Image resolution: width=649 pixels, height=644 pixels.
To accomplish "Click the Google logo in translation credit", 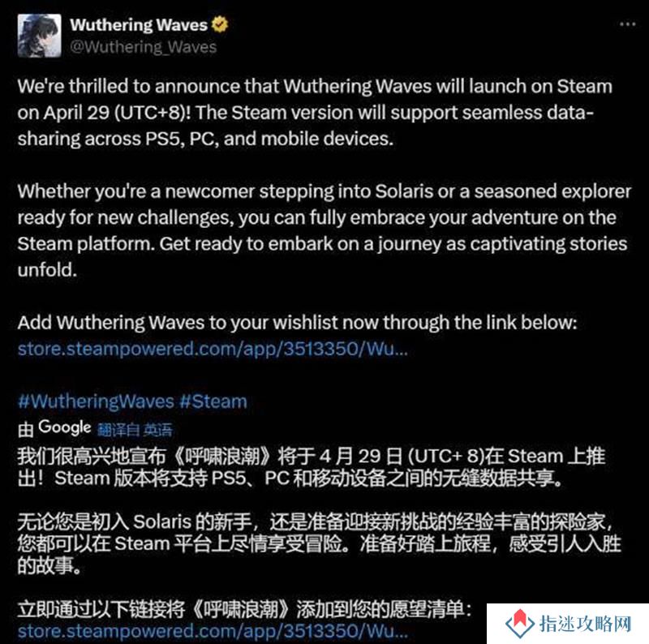I will point(65,427).
